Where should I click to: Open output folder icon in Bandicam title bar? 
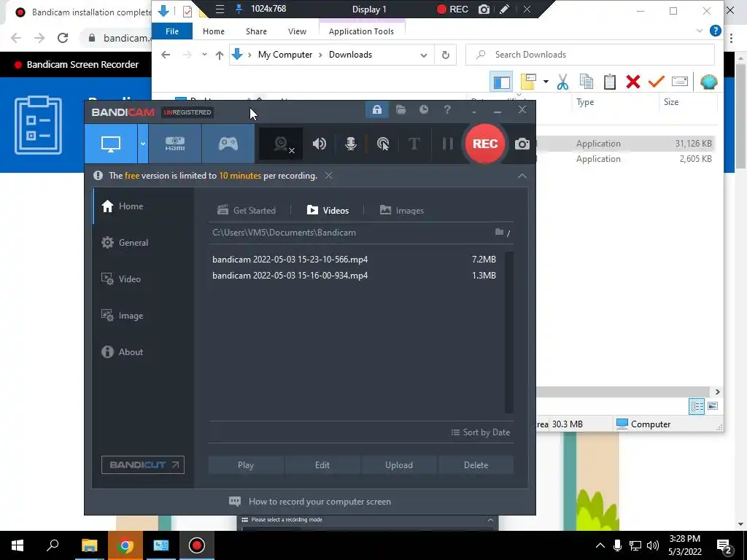coord(400,110)
